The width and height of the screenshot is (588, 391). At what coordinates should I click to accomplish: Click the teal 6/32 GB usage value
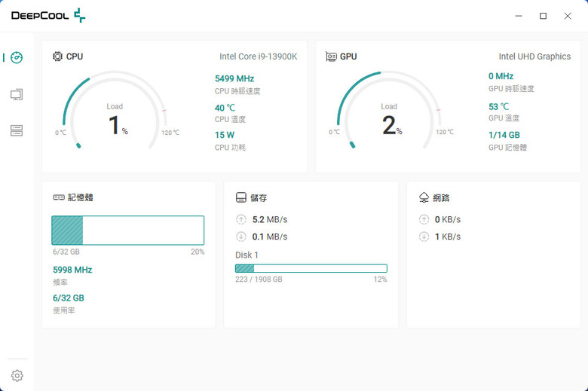69,298
